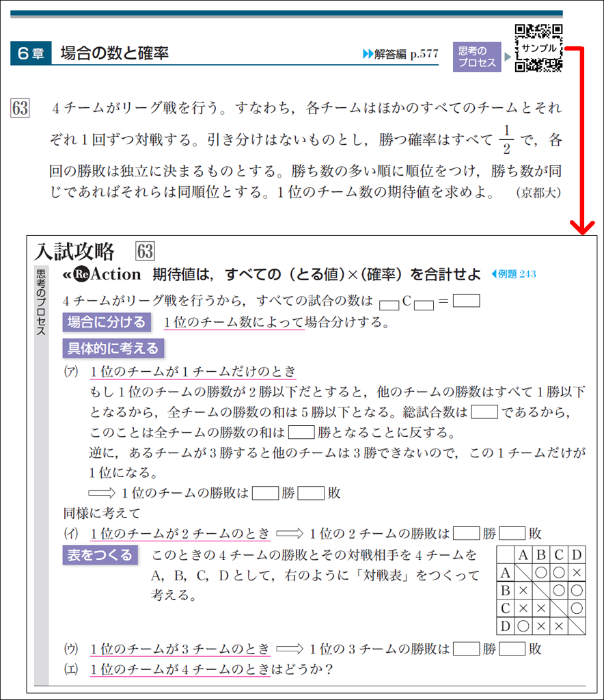Click the 表をつくる purple tag
Image resolution: width=604 pixels, height=700 pixels.
click(x=101, y=554)
